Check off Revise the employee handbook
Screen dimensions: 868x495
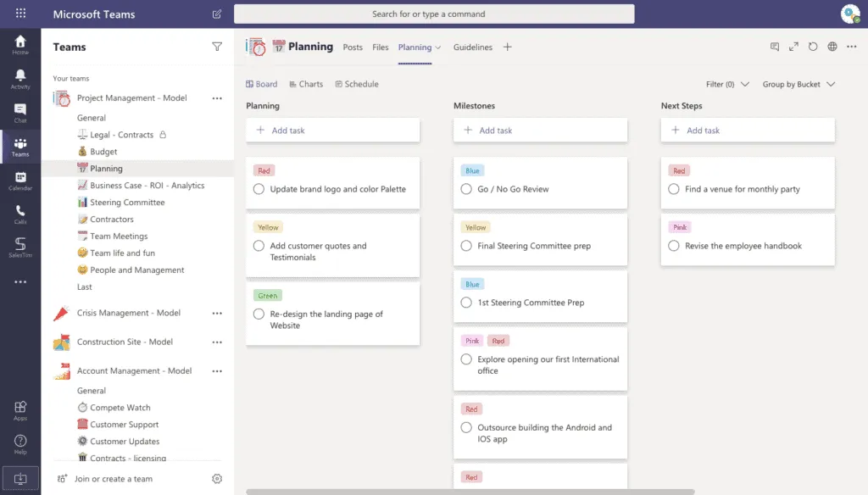tap(674, 245)
